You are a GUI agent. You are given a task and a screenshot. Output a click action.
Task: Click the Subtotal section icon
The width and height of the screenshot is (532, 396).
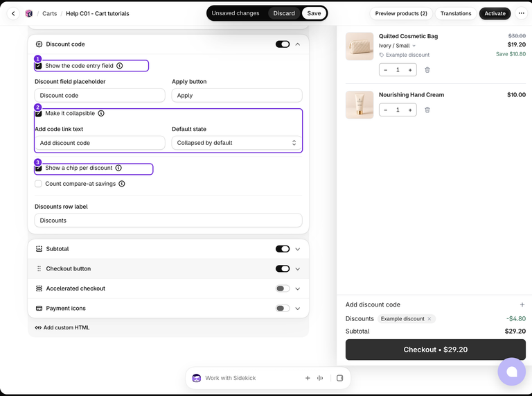click(39, 249)
